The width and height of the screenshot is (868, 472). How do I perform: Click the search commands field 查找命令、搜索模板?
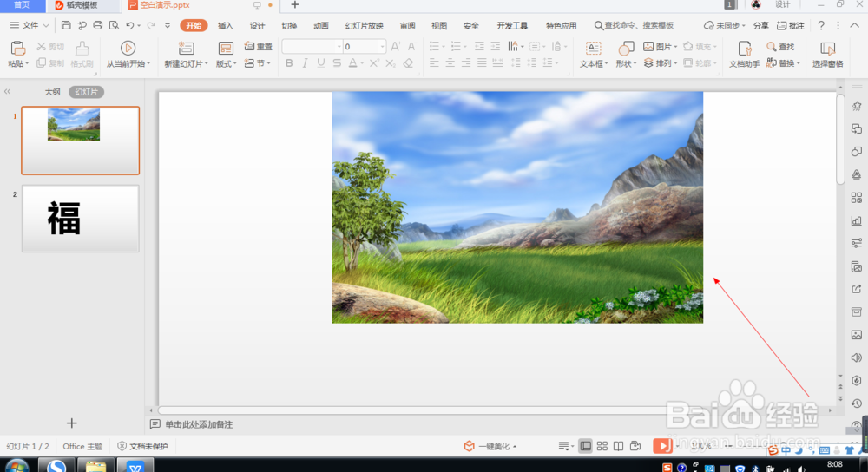634,25
